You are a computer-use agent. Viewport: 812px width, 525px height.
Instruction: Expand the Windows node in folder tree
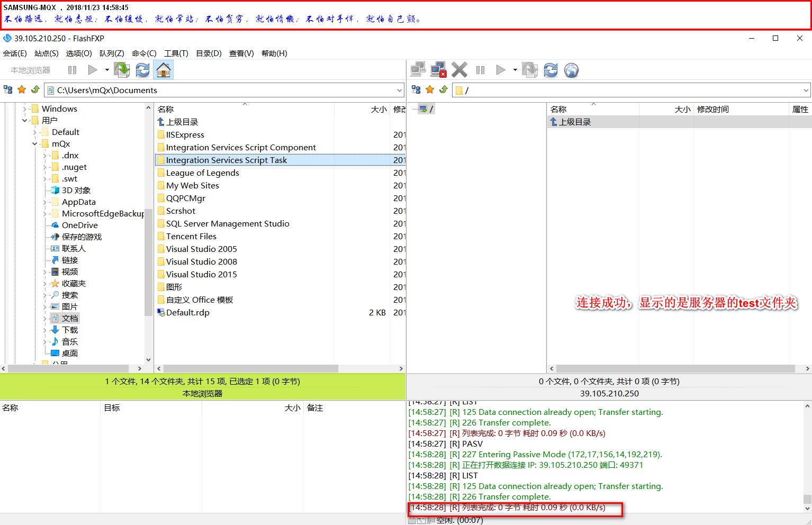[25, 108]
